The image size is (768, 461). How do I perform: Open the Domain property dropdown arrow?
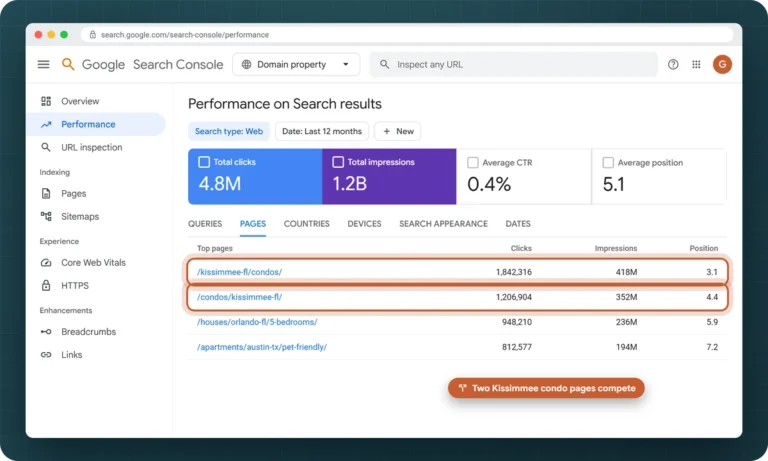point(345,64)
